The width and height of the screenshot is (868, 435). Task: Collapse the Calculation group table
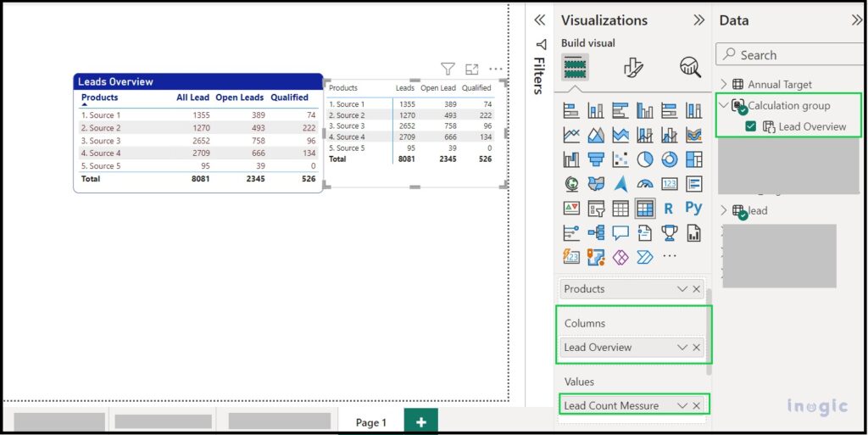point(724,104)
